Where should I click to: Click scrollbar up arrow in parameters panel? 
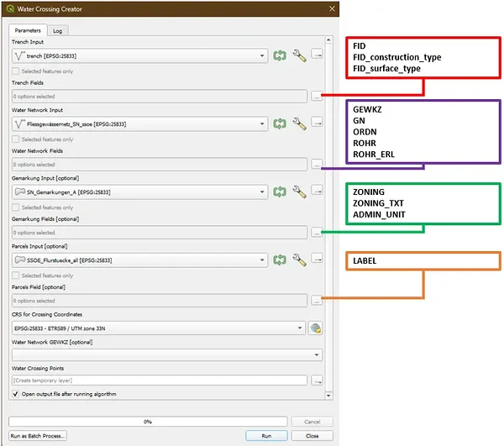328,40
